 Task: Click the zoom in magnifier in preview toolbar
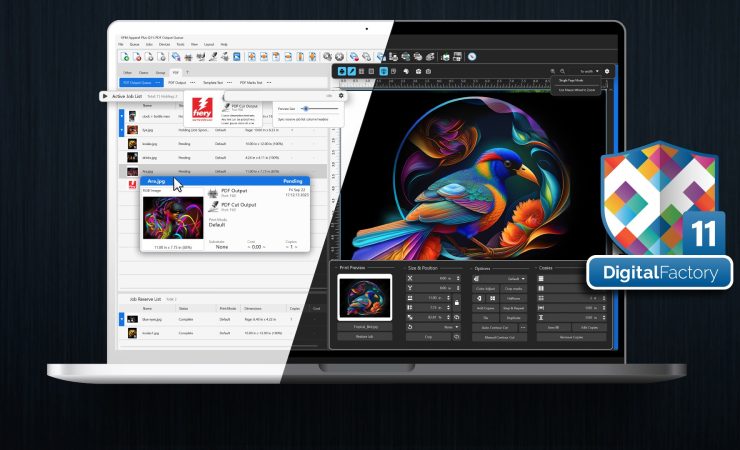(553, 71)
